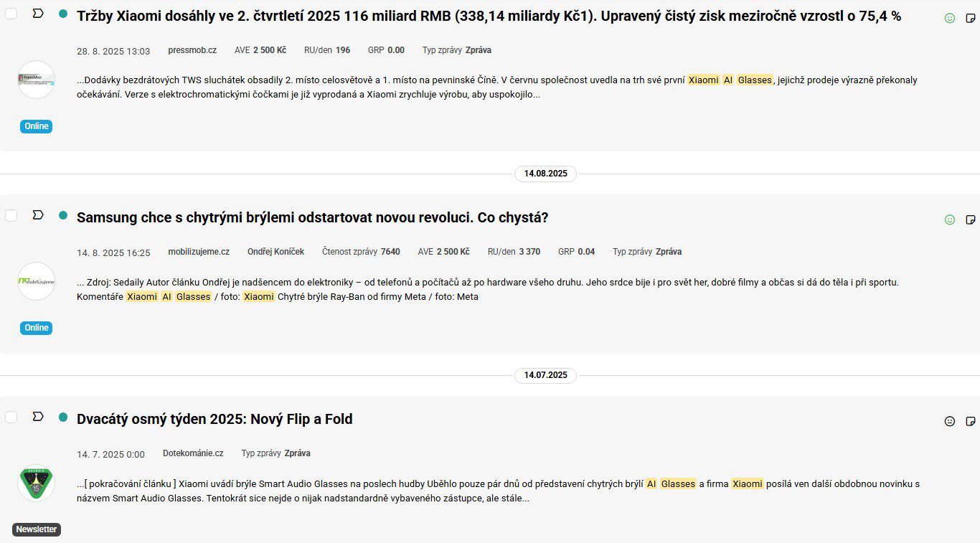980x543 pixels.
Task: Open headline Dvacátý osmý týden 2025: Nový Flip
Action: [215, 419]
